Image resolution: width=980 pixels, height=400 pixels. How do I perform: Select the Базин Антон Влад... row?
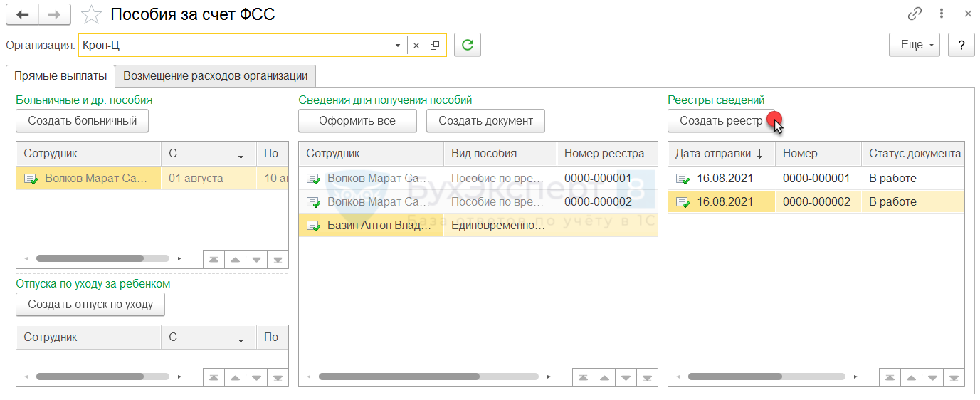coord(379,226)
